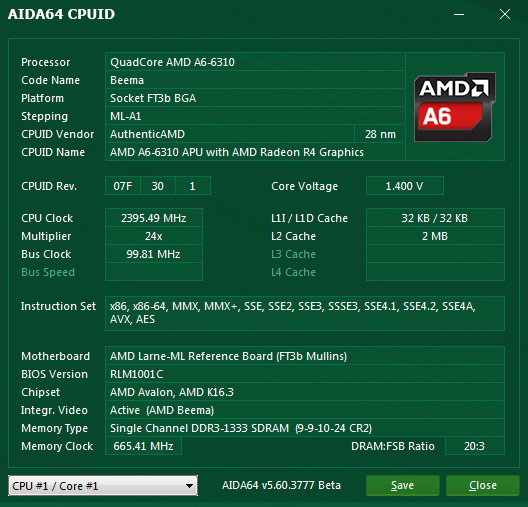Image resolution: width=528 pixels, height=507 pixels.
Task: Click the 28 nm process technology box
Action: (380, 134)
